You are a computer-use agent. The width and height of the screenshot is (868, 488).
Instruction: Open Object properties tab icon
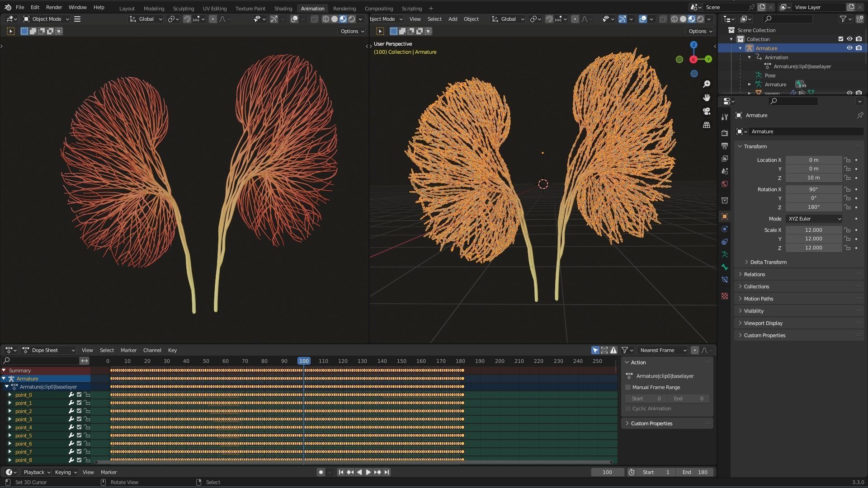(x=725, y=216)
